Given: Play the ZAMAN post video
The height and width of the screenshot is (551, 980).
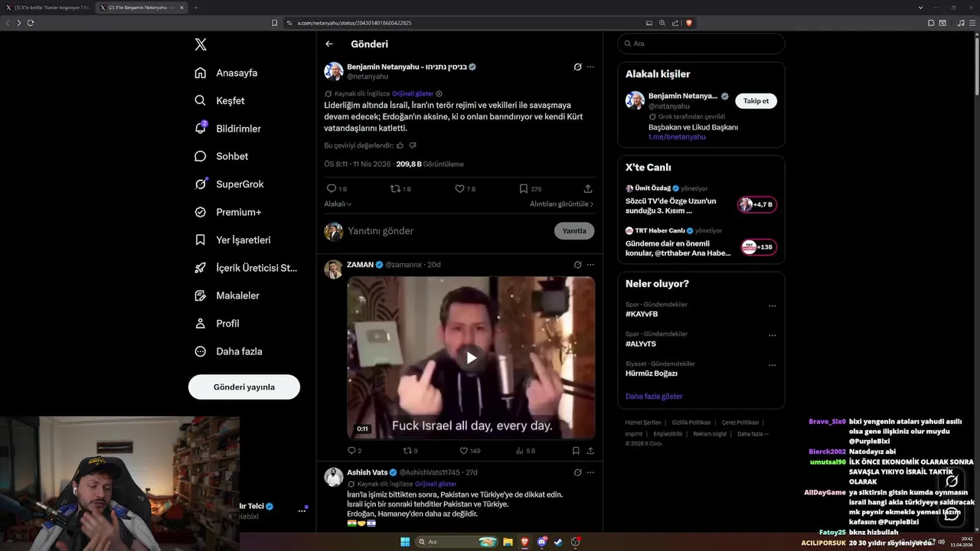Looking at the screenshot, I should point(471,357).
